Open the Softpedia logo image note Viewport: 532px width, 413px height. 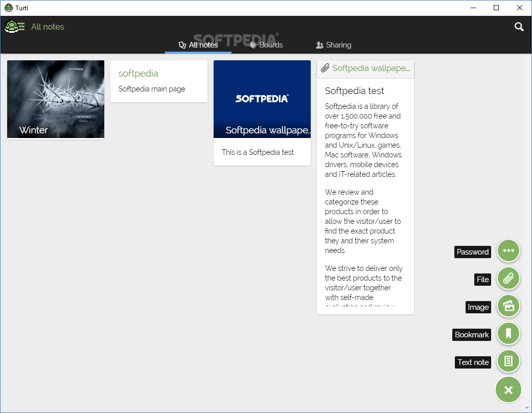point(262,99)
